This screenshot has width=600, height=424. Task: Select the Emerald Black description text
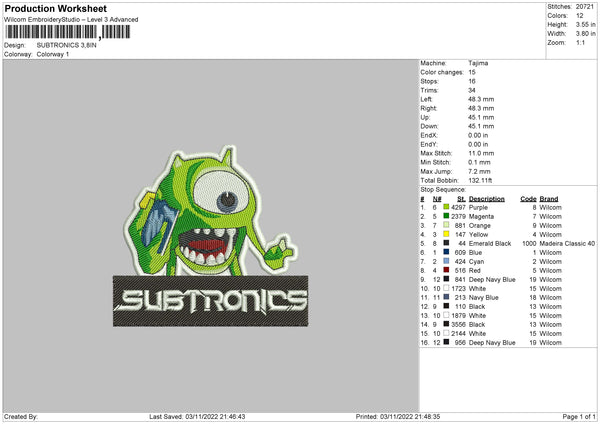[x=490, y=243]
